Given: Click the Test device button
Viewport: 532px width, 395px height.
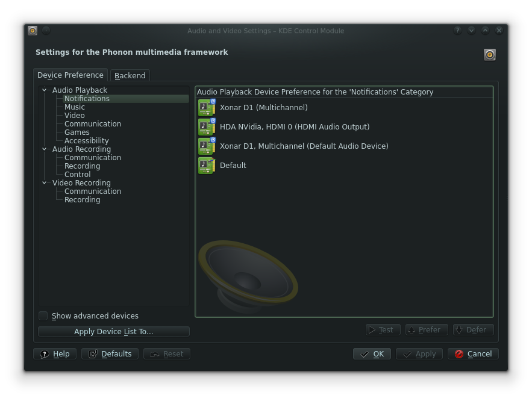Looking at the screenshot, I should coord(383,330).
